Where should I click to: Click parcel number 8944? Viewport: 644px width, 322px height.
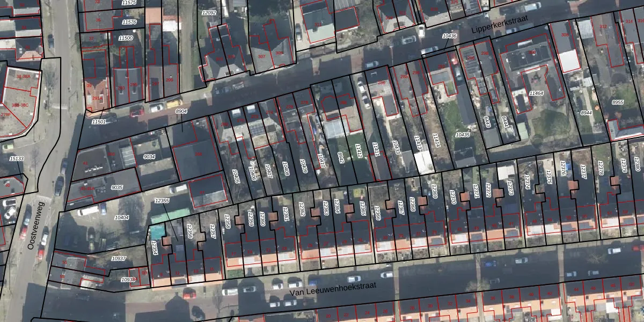[x=586, y=113]
